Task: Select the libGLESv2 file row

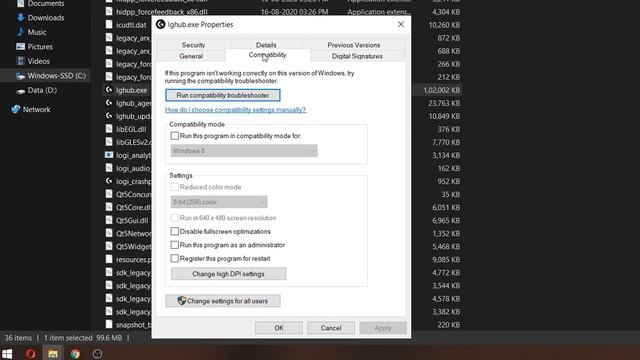Action: (x=133, y=142)
